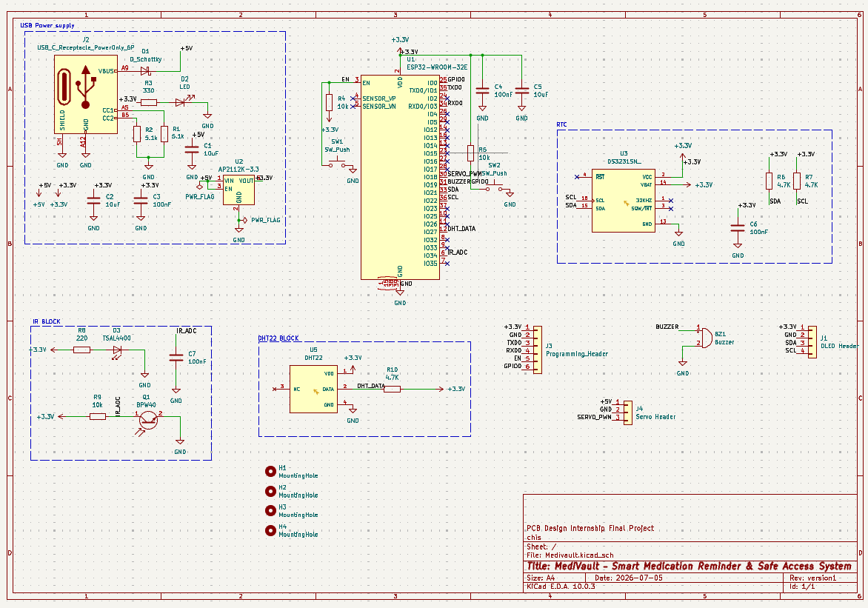The width and height of the screenshot is (868, 608).
Task: Select the USB-C receptacle symbol J2
Action: click(86, 94)
